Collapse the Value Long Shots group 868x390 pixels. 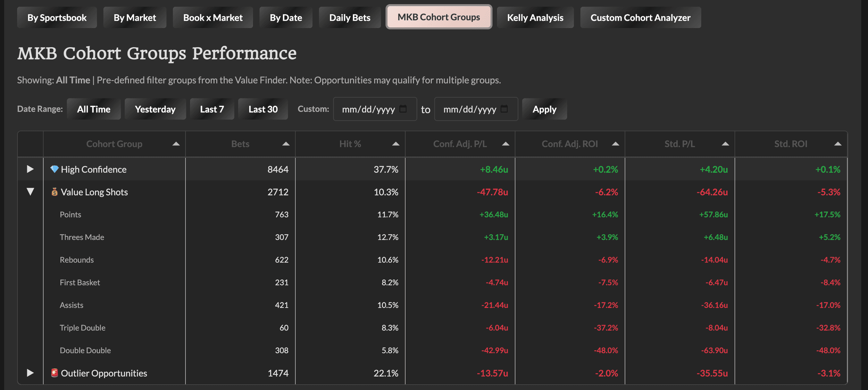click(30, 192)
